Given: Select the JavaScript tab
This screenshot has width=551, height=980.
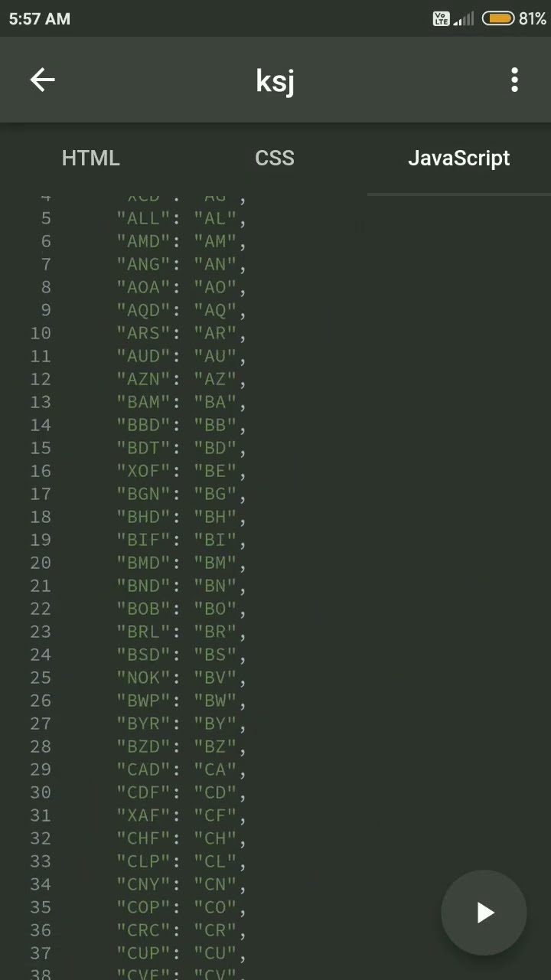Looking at the screenshot, I should point(459,158).
